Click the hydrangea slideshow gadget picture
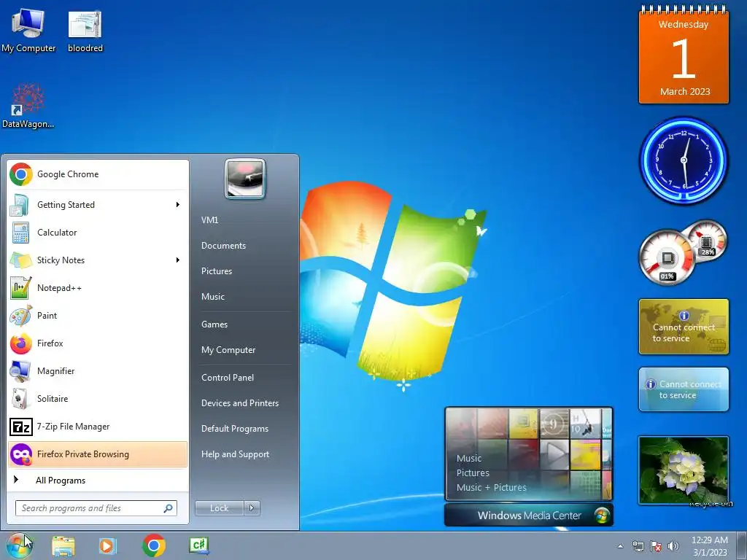747x560 pixels. pyautogui.click(x=684, y=470)
